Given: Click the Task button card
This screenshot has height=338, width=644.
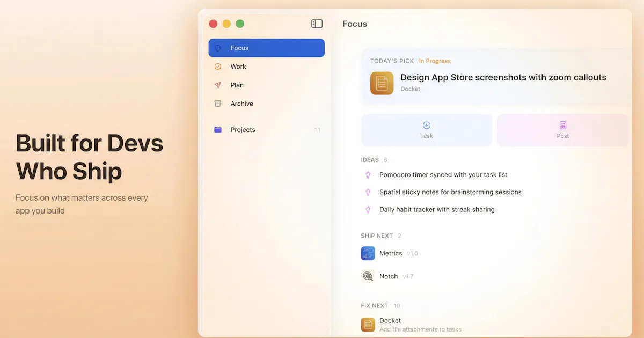Looking at the screenshot, I should (x=427, y=130).
